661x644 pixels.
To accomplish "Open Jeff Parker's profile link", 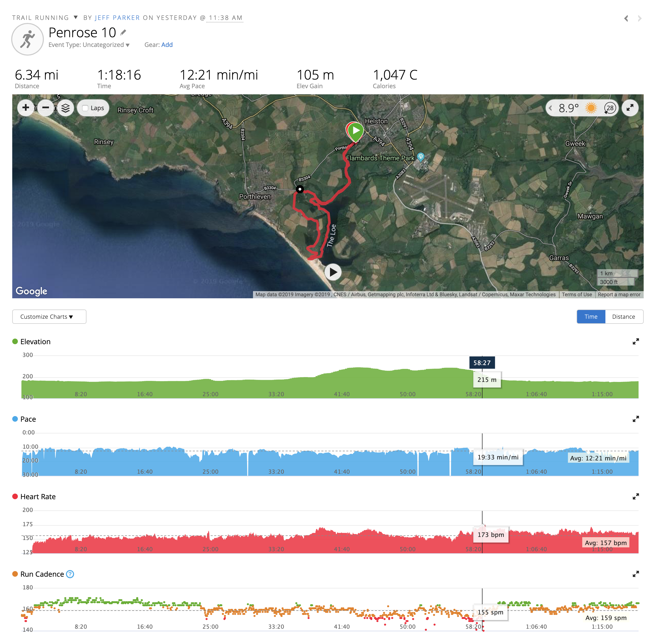I will [117, 18].
